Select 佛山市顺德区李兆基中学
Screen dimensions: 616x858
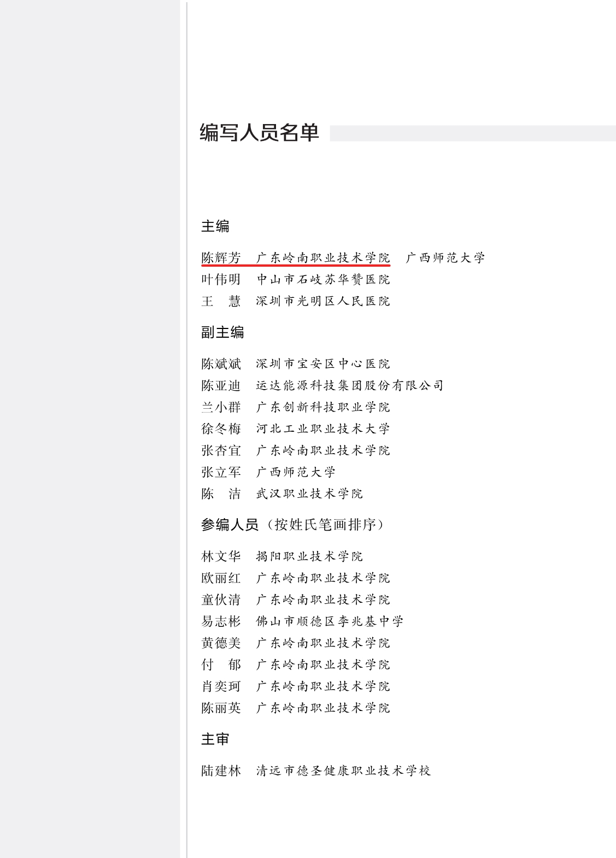tap(330, 621)
